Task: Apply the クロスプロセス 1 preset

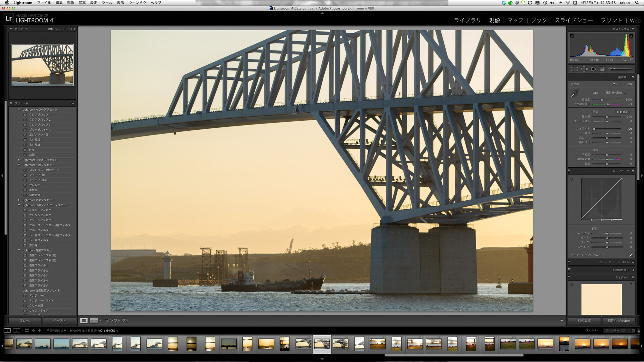Action: tap(40, 115)
